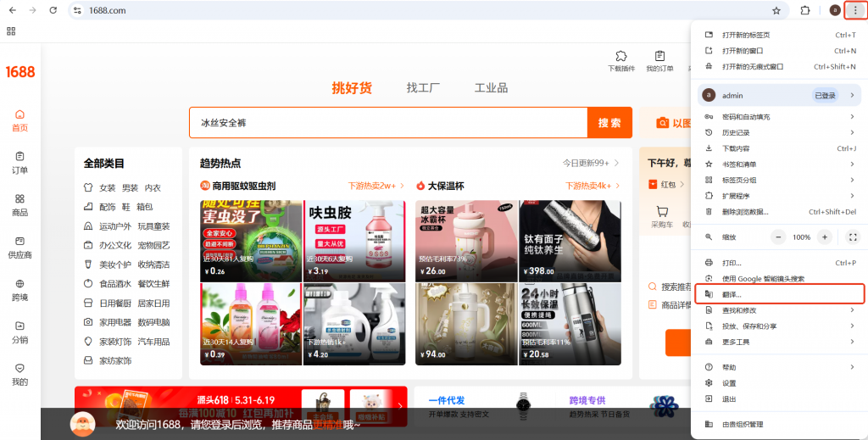Open 家用电器 category link
Viewport: 868px width, 440px height.
pos(115,322)
